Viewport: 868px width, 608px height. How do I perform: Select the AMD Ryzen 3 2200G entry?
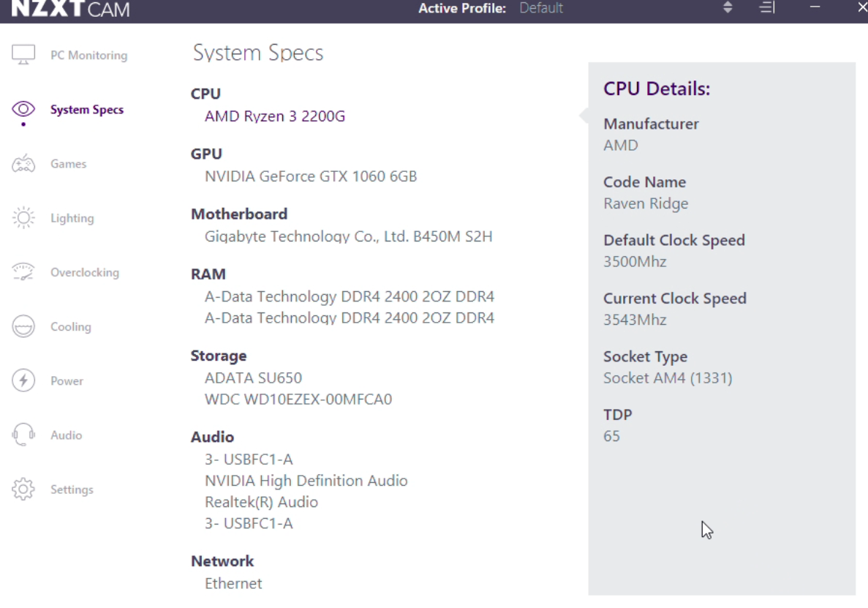coord(275,116)
